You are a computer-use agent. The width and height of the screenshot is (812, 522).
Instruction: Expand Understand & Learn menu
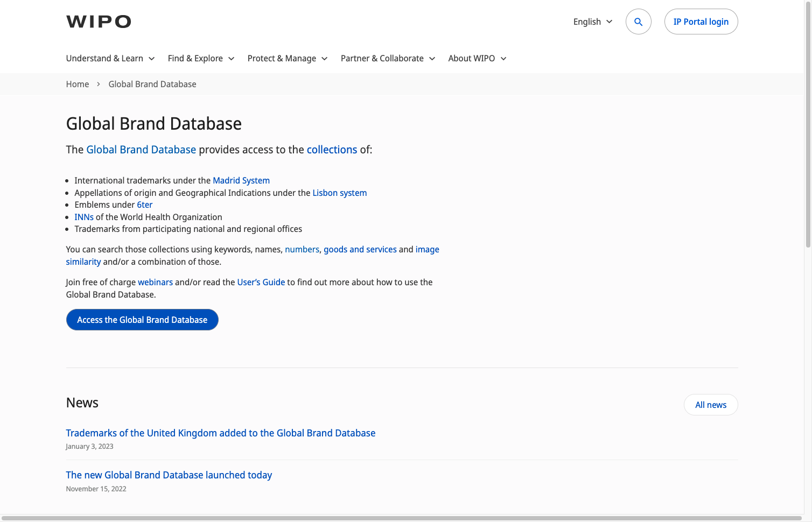tap(110, 58)
